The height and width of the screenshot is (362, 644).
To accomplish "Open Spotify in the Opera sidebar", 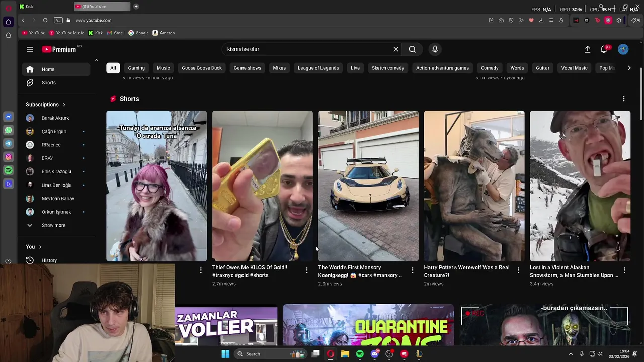I will coord(8,171).
